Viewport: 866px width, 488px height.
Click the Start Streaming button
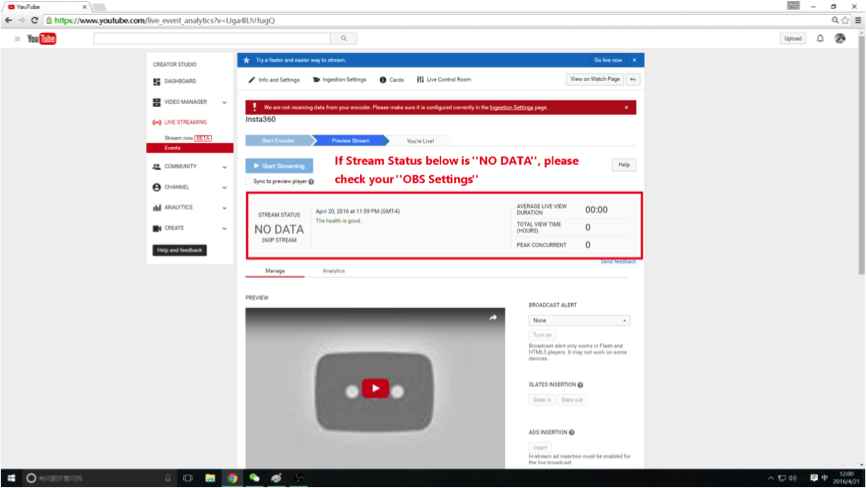279,166
